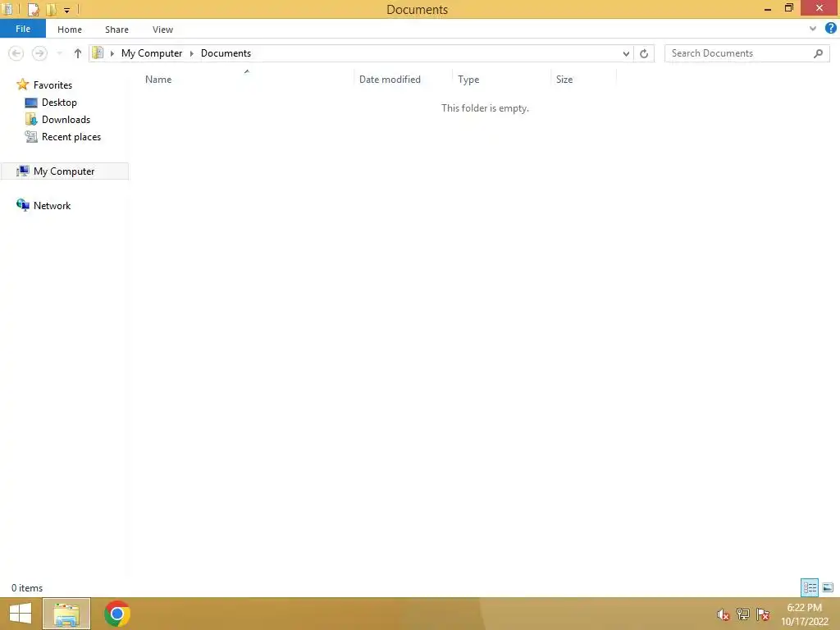Expand the arrow after My Computer breadcrumb

(191, 53)
